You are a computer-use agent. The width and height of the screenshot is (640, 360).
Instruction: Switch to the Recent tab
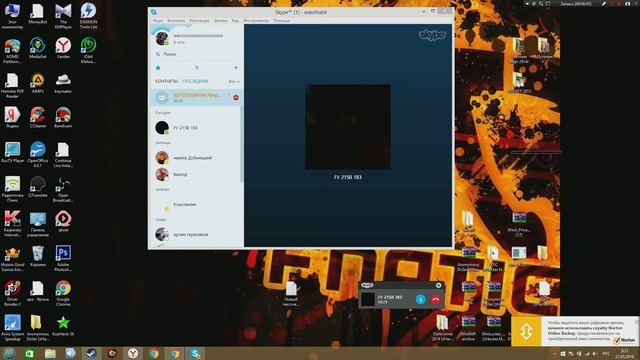(x=196, y=81)
